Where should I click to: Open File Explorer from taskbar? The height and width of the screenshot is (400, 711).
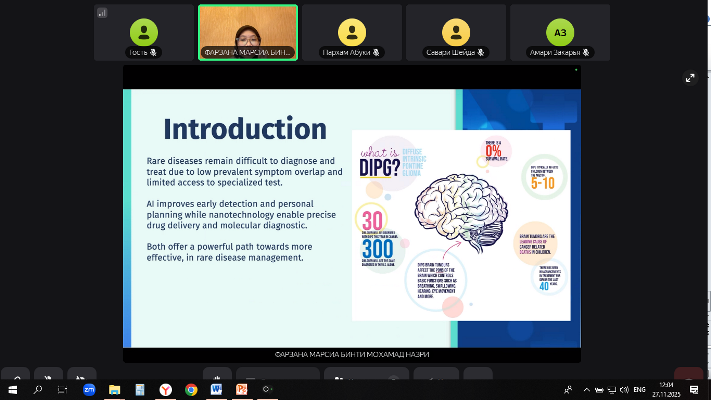[114, 389]
